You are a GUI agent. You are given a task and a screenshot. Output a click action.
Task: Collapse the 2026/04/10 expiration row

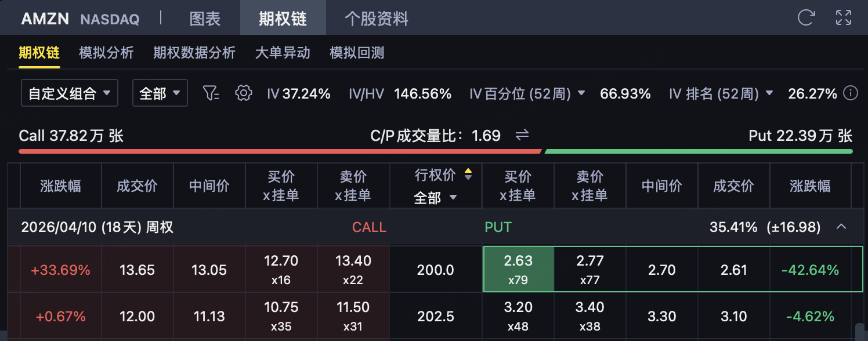click(841, 227)
